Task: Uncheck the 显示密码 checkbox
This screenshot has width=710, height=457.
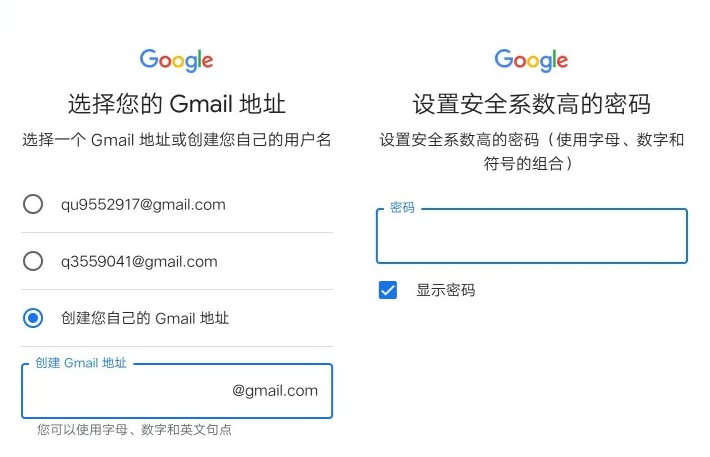Action: tap(388, 290)
